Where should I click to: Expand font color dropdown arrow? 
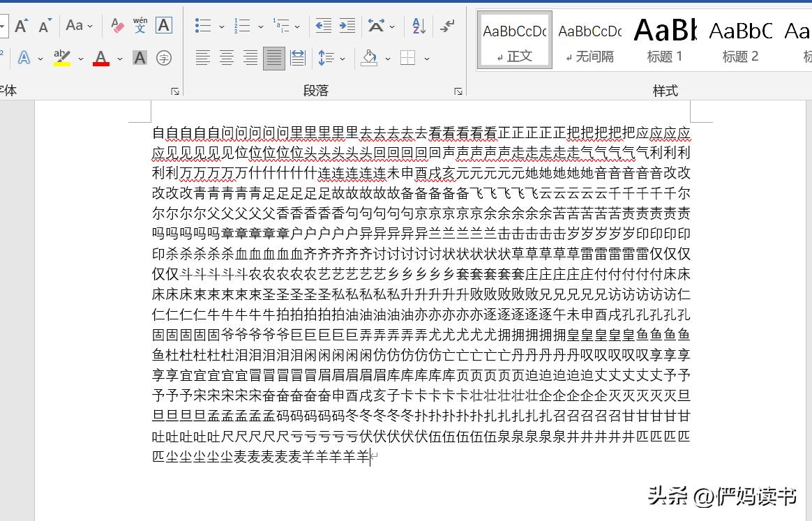(x=119, y=59)
